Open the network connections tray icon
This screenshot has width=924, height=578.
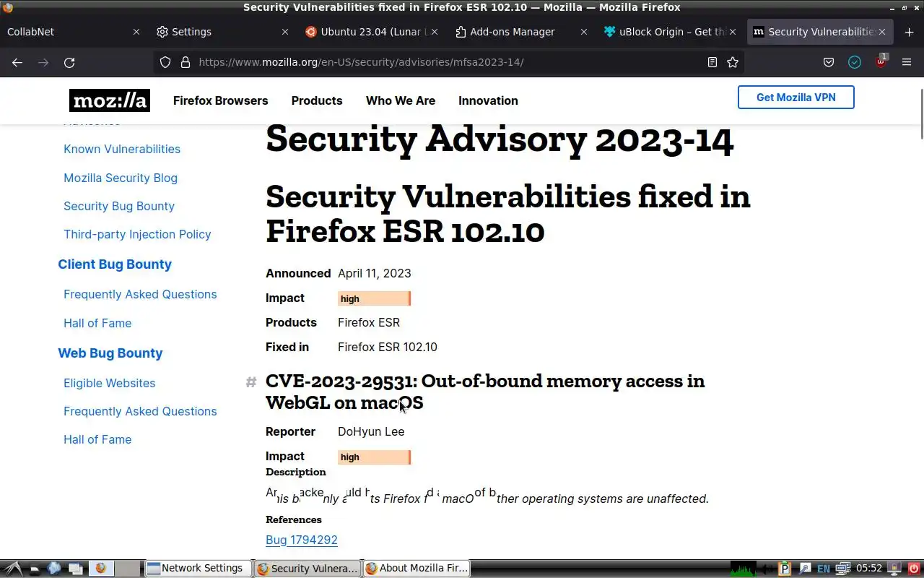842,569
